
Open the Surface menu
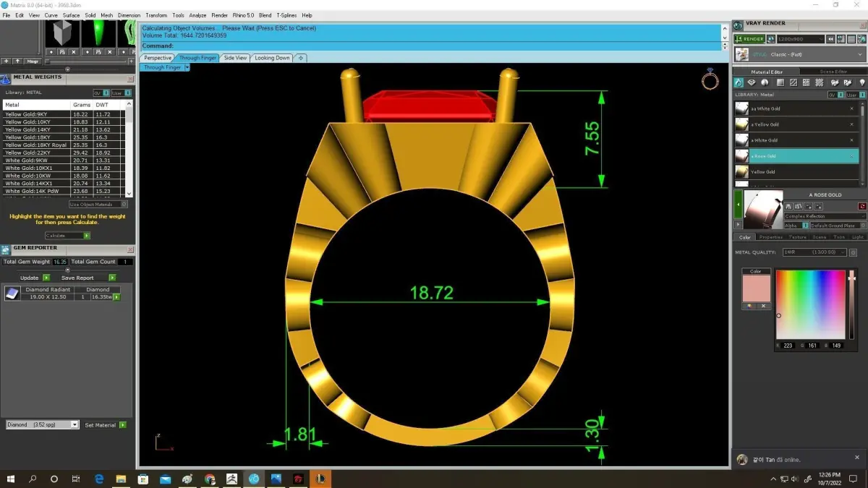(x=71, y=15)
